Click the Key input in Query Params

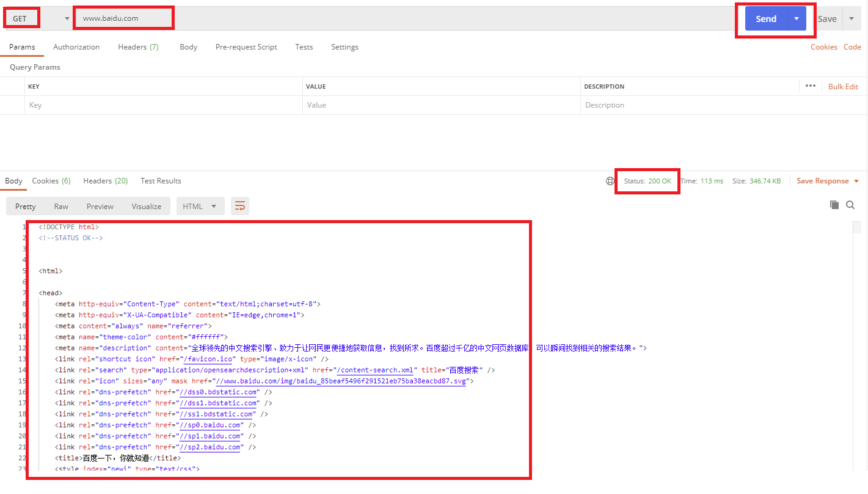tap(164, 105)
